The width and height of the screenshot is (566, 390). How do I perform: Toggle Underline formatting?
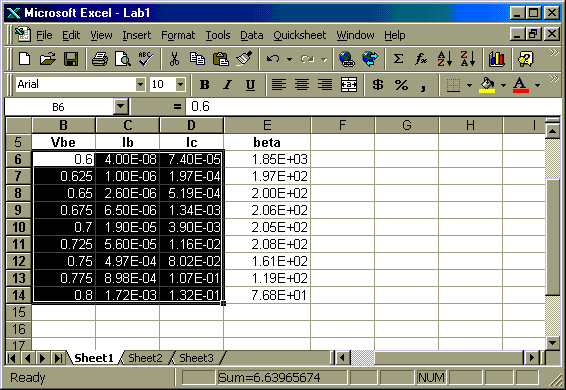click(250, 85)
